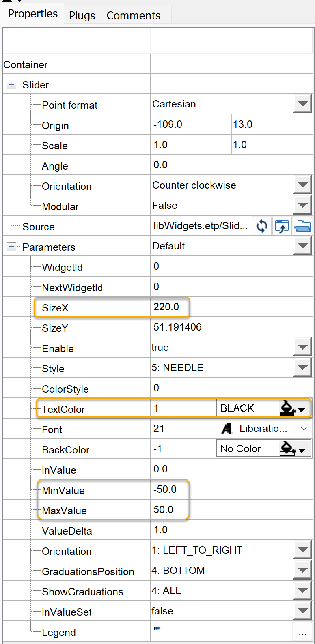The image size is (315, 644).
Task: Collapse the Slider tree node
Action: coord(11,85)
